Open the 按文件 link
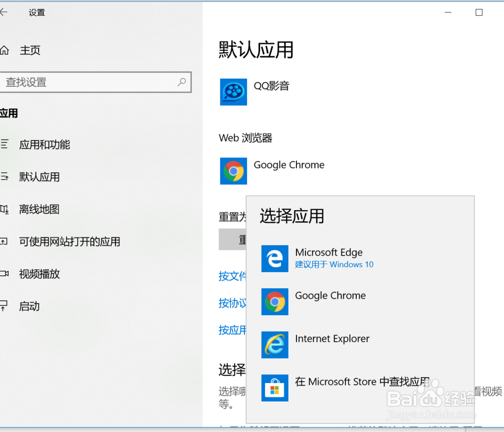The width and height of the screenshot is (504, 432). coord(232,276)
